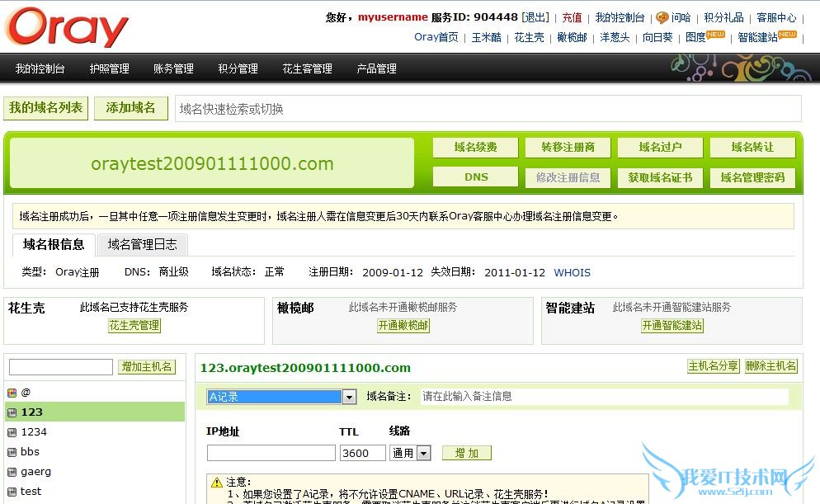Image resolution: width=820 pixels, height=504 pixels.
Task: Click the colorful @ host icon
Action: pos(12,393)
